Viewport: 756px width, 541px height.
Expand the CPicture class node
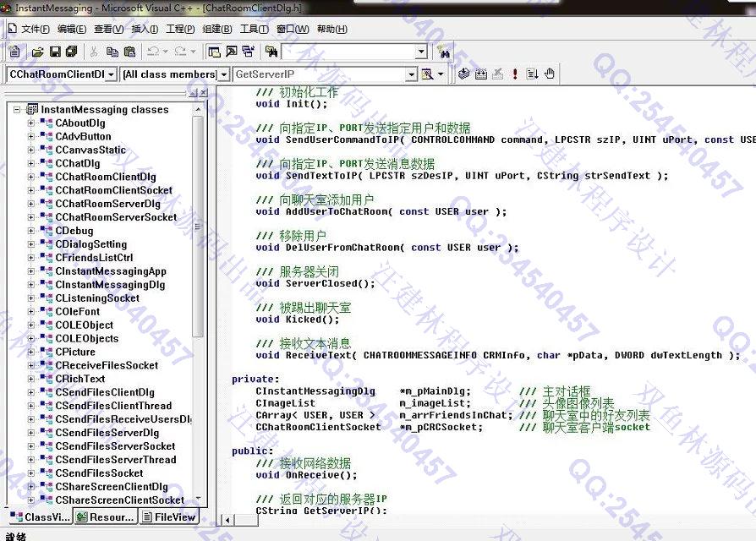(30, 352)
